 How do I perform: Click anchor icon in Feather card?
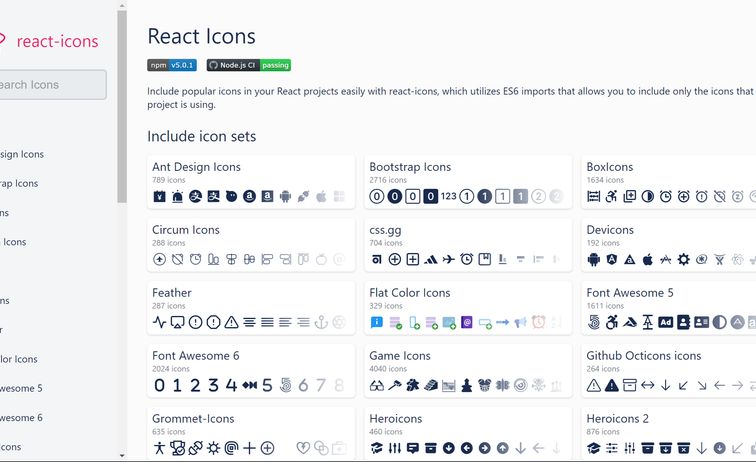[321, 322]
